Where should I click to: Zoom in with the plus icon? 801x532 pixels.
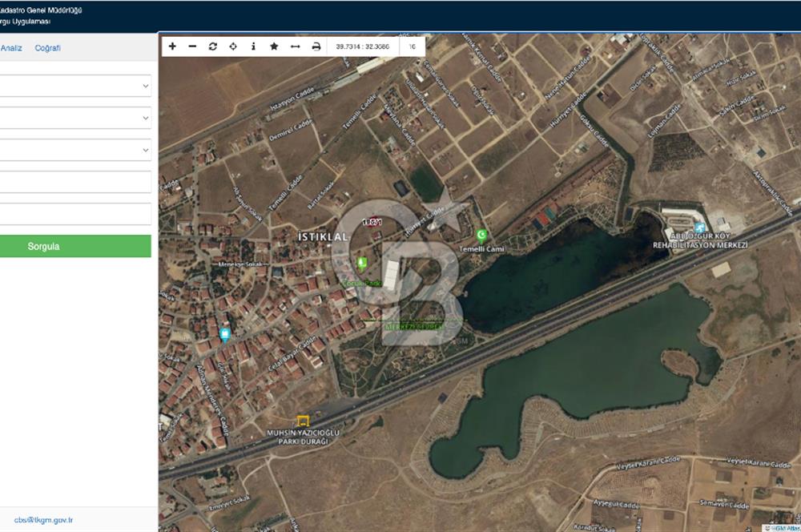point(172,46)
